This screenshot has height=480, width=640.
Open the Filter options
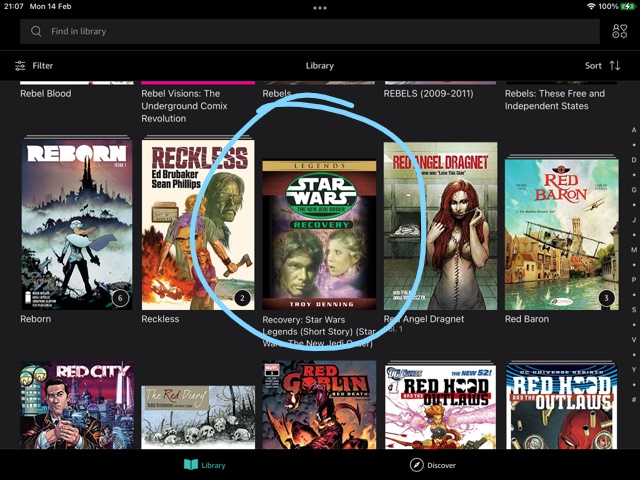34,66
